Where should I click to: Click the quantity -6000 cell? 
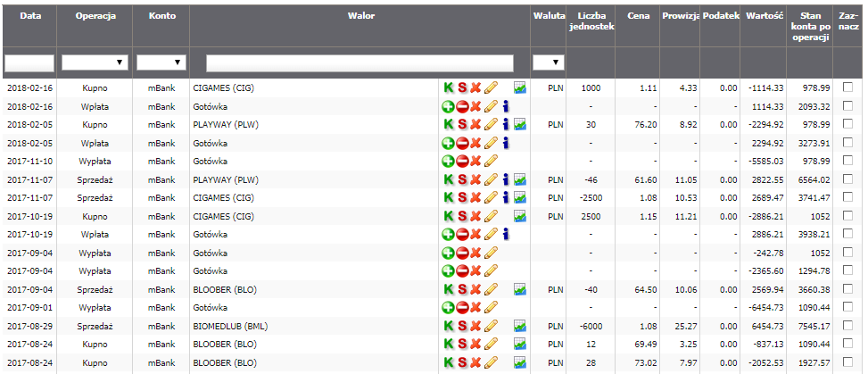click(x=591, y=326)
